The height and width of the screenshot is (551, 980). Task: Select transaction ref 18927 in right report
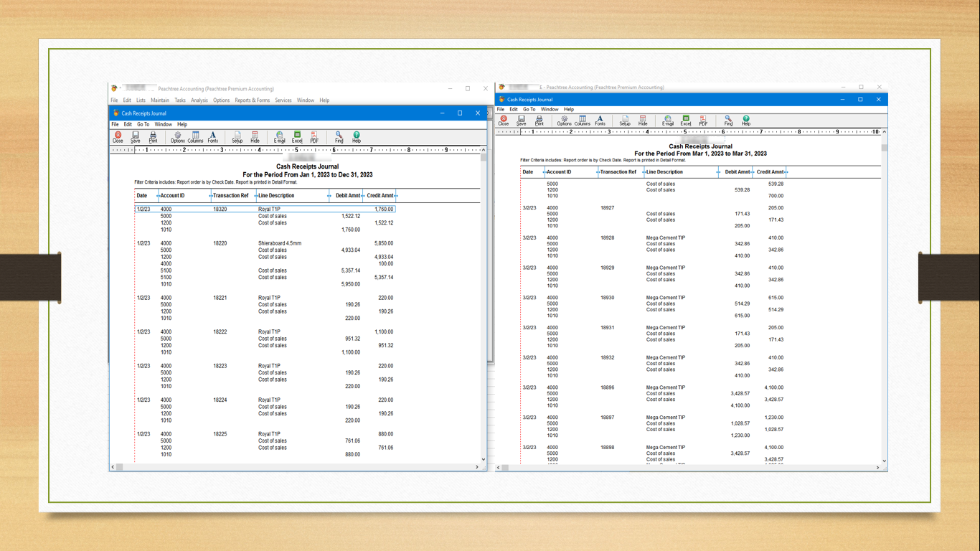tap(607, 208)
